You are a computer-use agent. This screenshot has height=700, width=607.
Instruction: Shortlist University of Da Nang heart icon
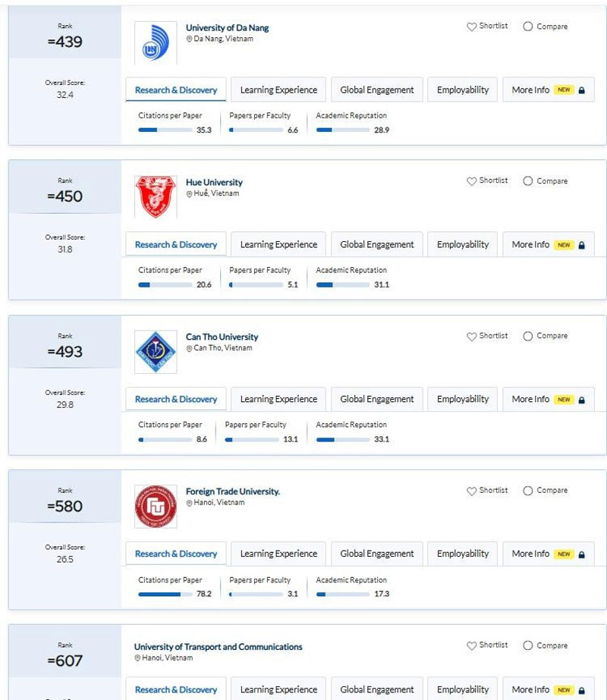472,27
